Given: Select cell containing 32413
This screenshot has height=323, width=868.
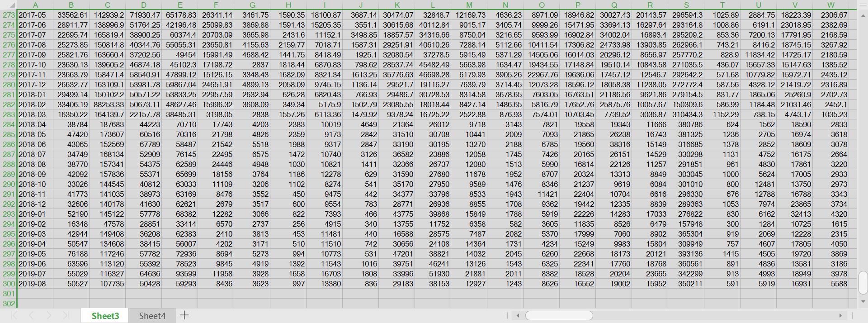Looking at the screenshot, I should click(x=795, y=214).
